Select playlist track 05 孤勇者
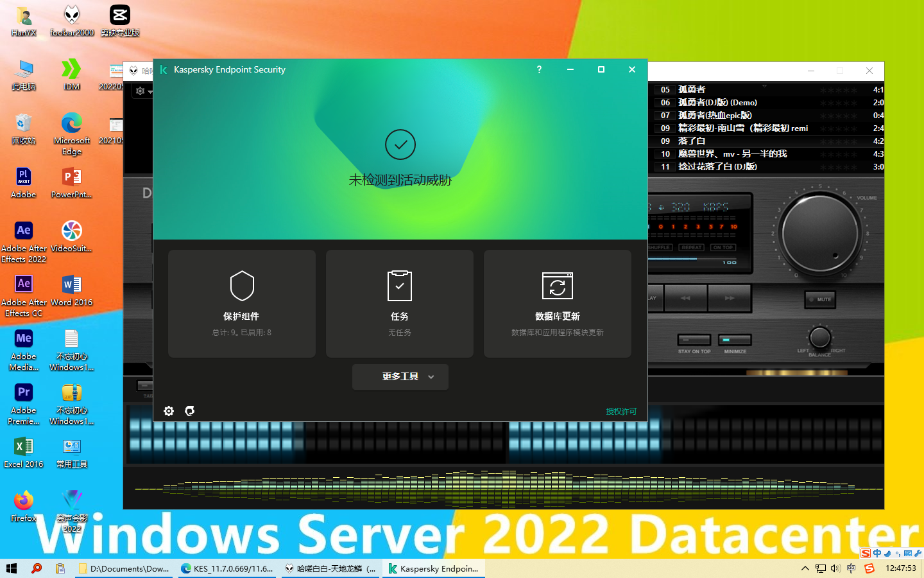924x578 pixels. coord(769,90)
